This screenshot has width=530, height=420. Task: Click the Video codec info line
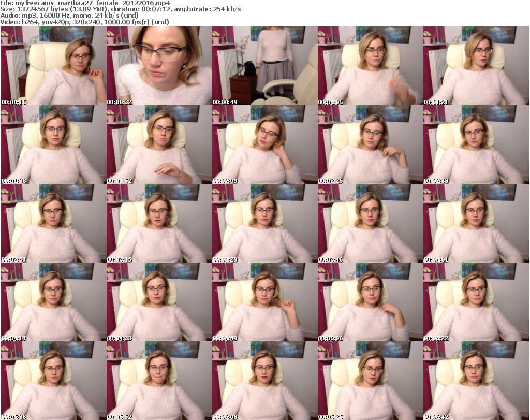tap(85, 22)
